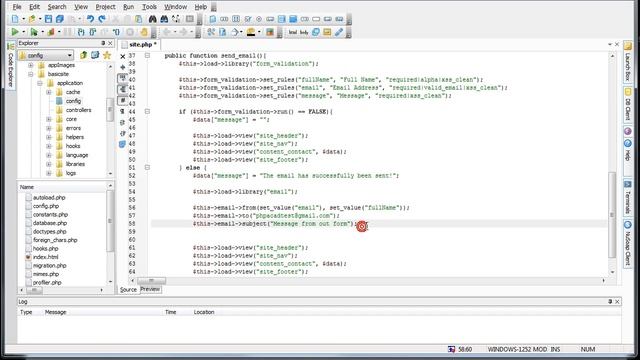Click the Explorer favorites star icon
This screenshot has height=360, width=640.
(107, 55)
